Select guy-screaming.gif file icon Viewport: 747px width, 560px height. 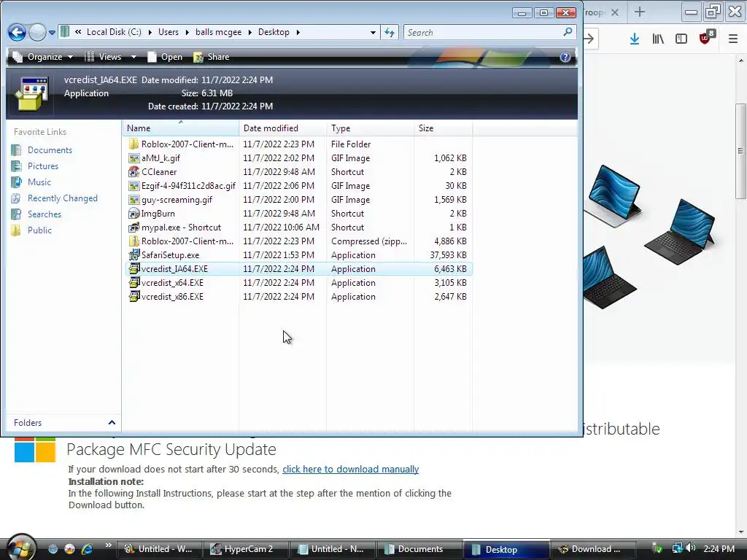[x=134, y=199]
